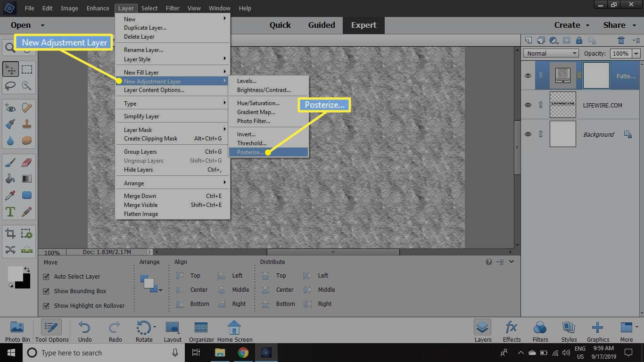Choose Hue/Saturation adjustment layer
Image resolution: width=644 pixels, height=362 pixels.
click(x=268, y=103)
